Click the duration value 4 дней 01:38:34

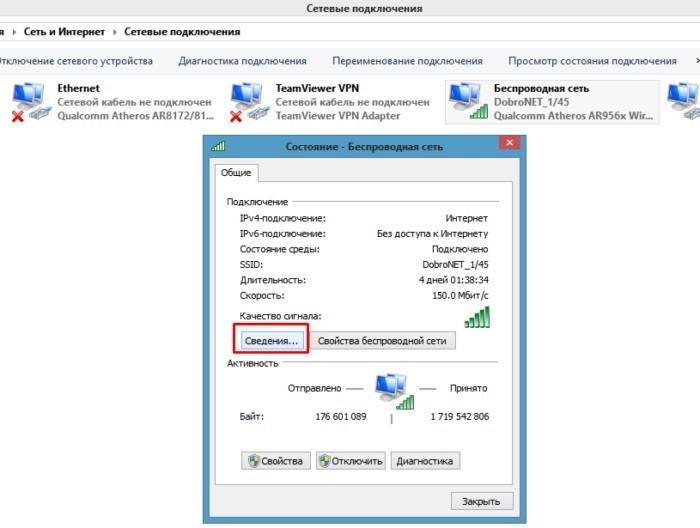[454, 280]
